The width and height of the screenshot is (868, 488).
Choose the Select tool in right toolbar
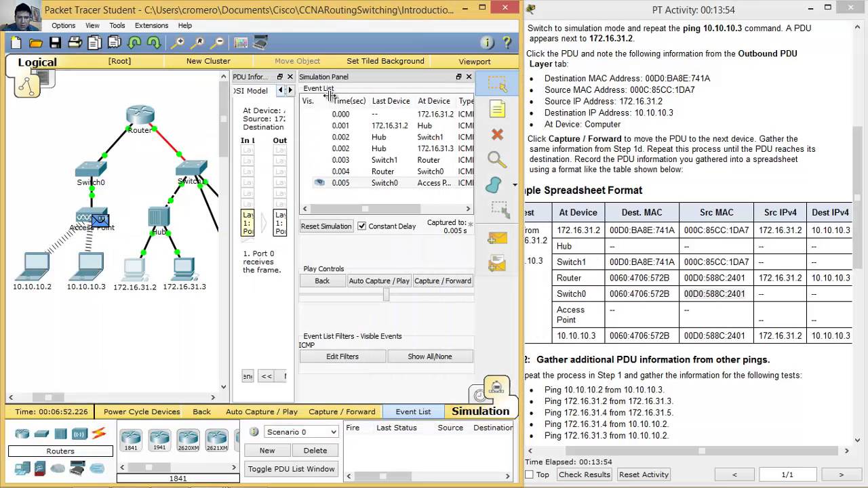[497, 84]
